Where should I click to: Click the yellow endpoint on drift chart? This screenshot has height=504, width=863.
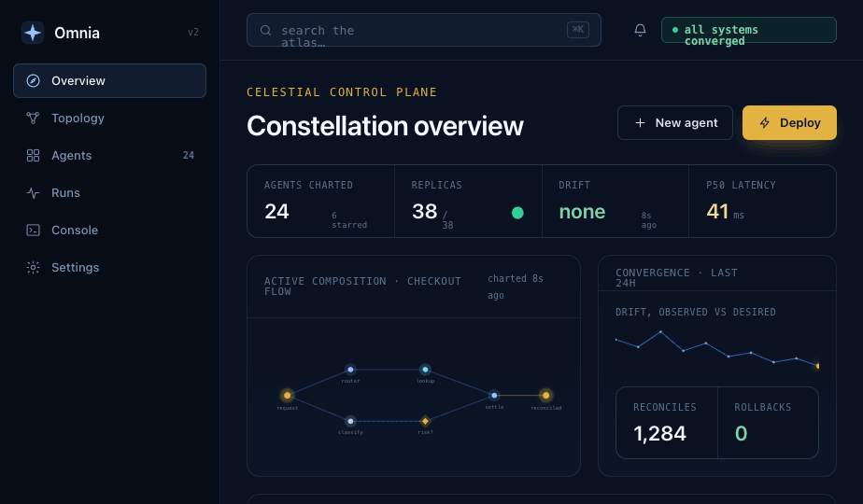tap(817, 366)
